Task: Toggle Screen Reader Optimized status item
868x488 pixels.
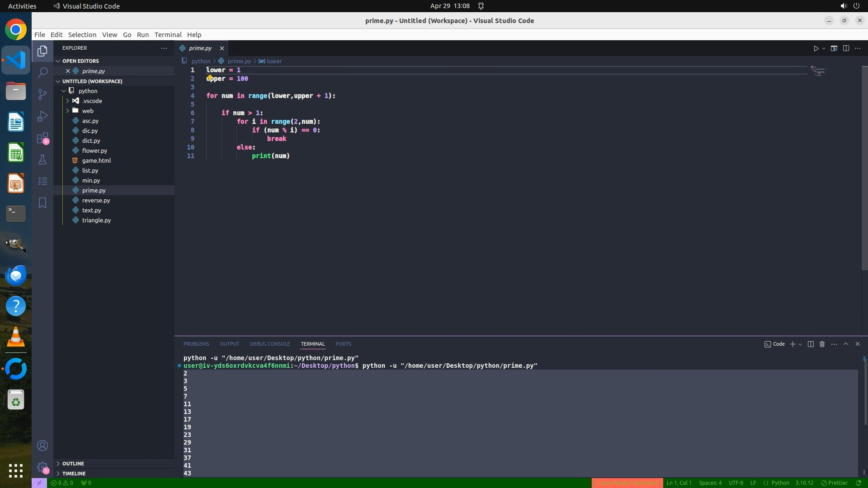Action: [627, 483]
